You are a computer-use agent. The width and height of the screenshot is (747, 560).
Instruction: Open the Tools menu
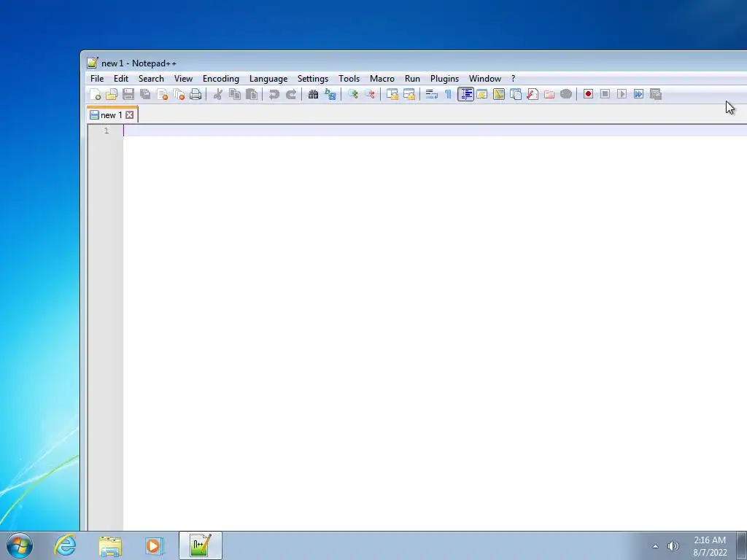click(349, 79)
